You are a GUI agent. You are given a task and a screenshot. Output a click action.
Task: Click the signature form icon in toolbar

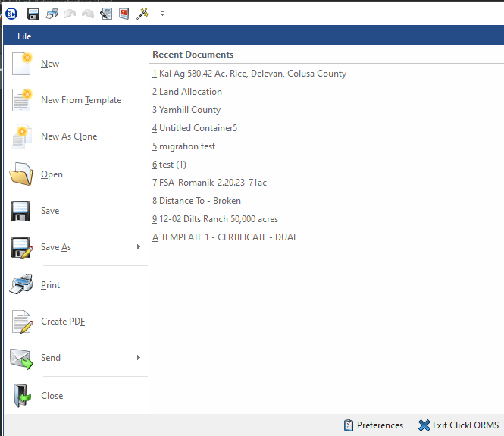[x=106, y=13]
